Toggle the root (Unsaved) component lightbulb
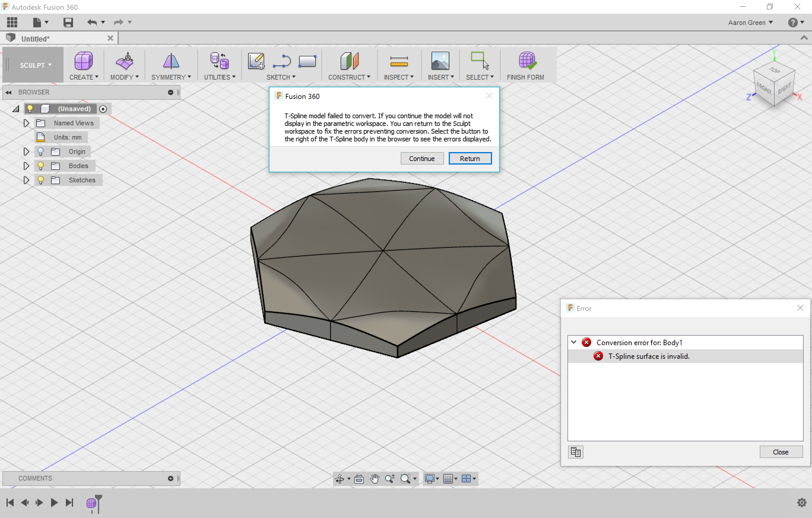Image resolution: width=812 pixels, height=518 pixels. pos(30,109)
